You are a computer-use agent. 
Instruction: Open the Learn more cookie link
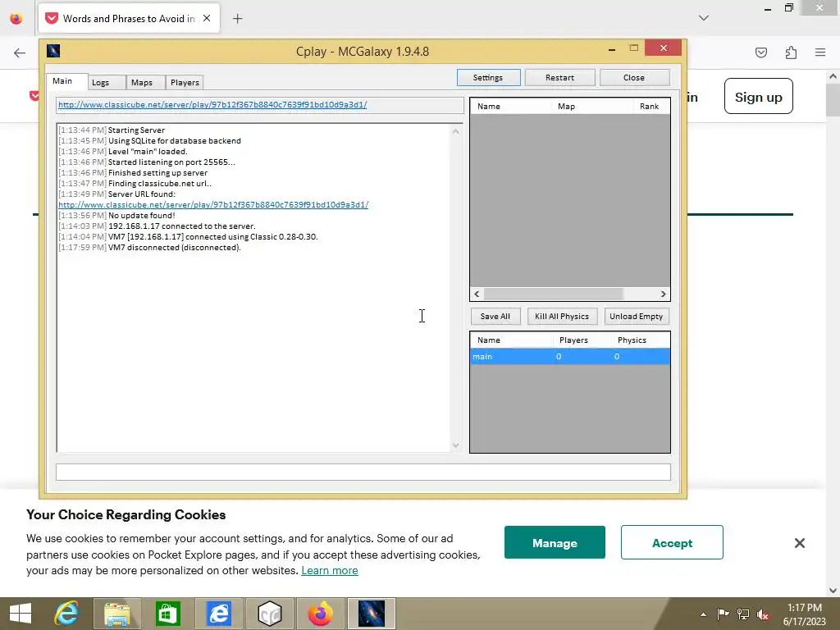(x=330, y=571)
